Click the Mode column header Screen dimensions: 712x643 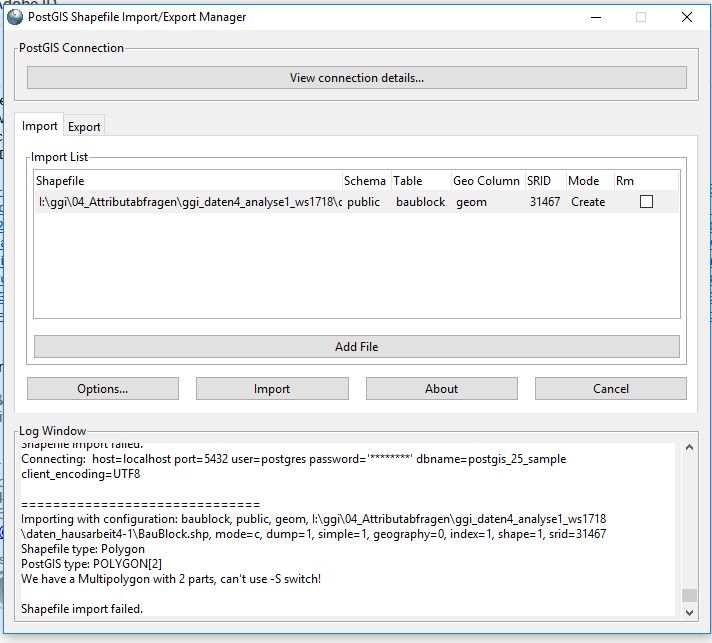(x=589, y=181)
